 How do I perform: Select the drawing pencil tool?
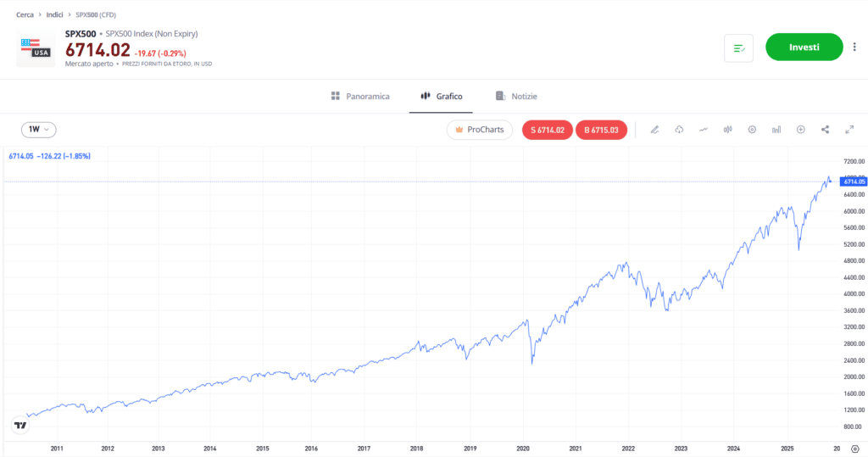click(x=654, y=130)
